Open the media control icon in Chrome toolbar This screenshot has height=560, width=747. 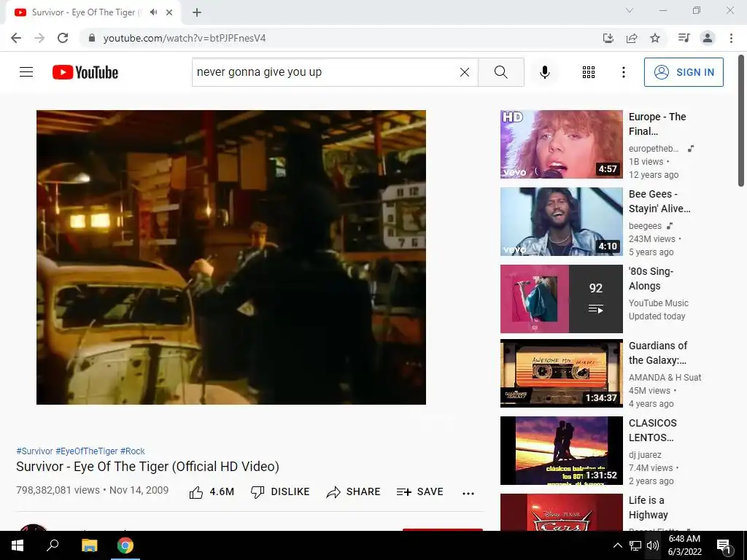684,38
